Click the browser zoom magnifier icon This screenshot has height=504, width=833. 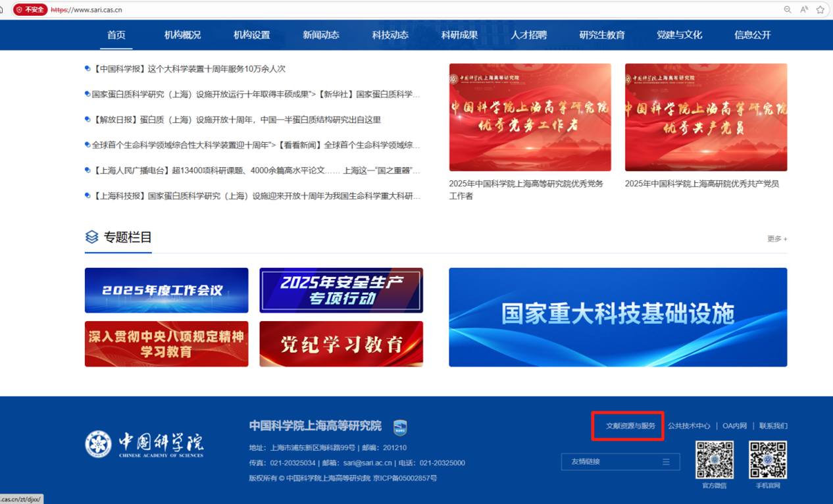tap(787, 10)
